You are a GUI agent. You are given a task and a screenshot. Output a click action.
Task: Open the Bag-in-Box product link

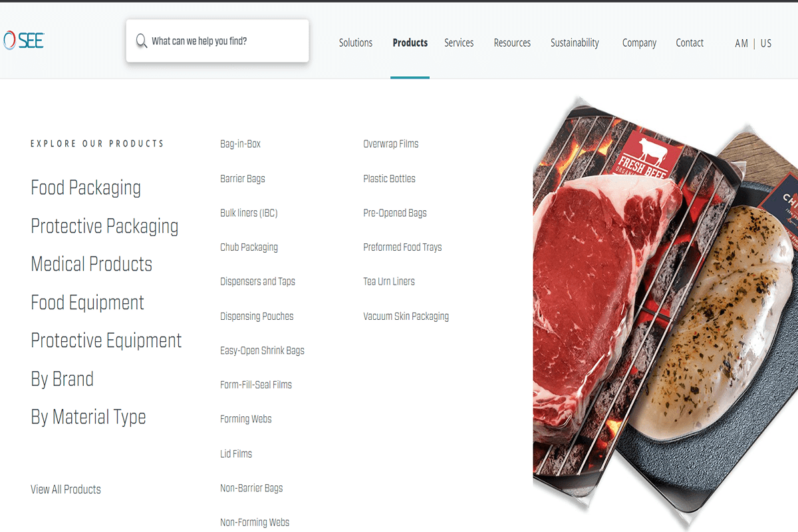pos(240,144)
